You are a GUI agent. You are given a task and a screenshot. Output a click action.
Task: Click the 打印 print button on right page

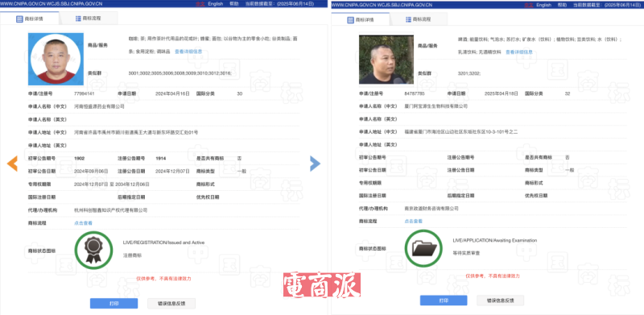point(444,300)
